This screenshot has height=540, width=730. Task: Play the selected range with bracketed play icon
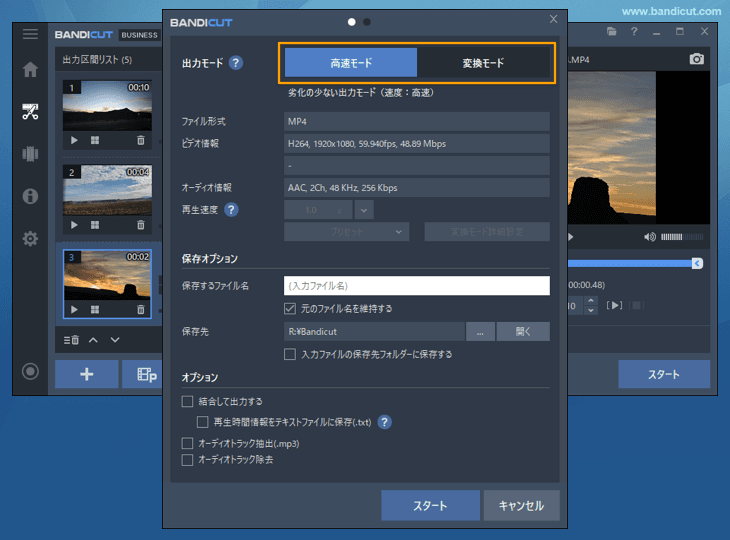[x=615, y=305]
